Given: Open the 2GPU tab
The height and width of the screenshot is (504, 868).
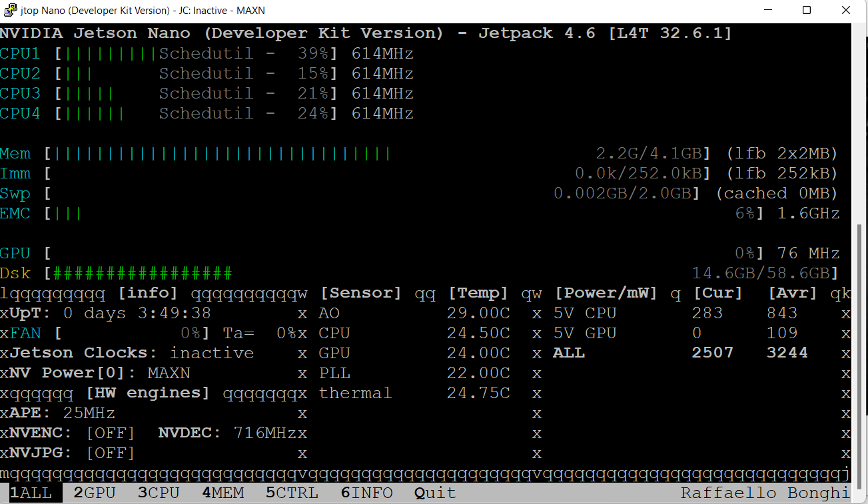Looking at the screenshot, I should pyautogui.click(x=95, y=493).
